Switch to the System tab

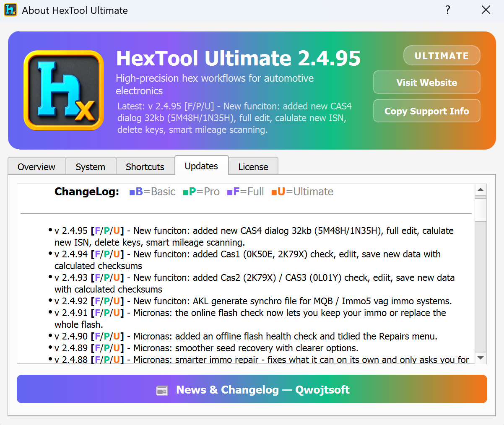pos(90,167)
